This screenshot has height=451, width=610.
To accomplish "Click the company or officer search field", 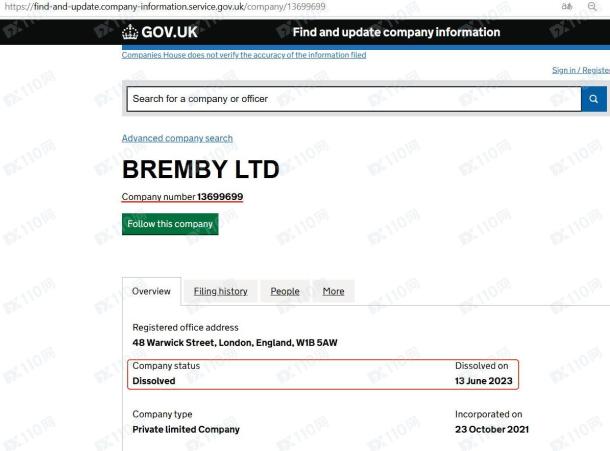I will [354, 99].
